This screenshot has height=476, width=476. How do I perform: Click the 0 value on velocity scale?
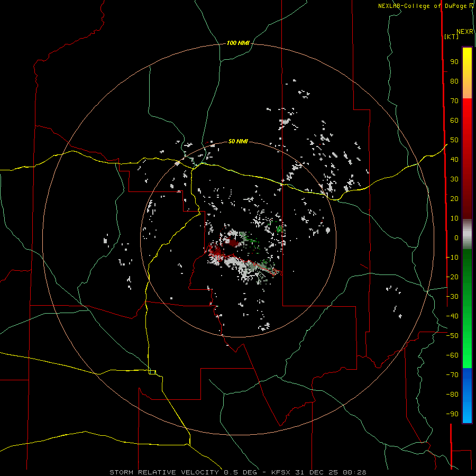456,237
